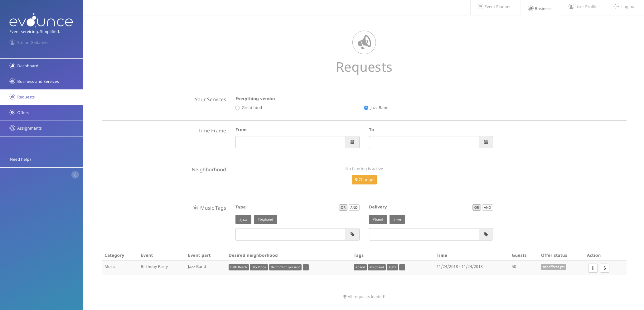Image resolution: width=644 pixels, height=310 pixels.
Task: Click the Desired neighborhood column header
Action: tap(253, 255)
